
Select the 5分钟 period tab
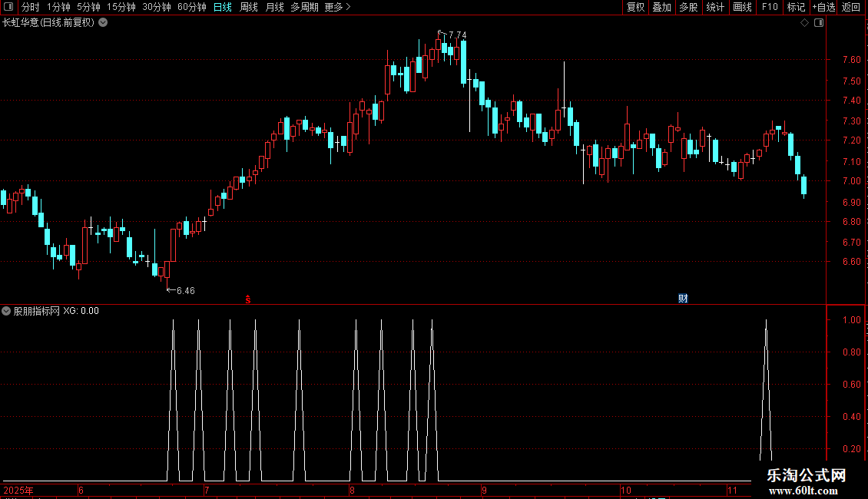click(88, 7)
